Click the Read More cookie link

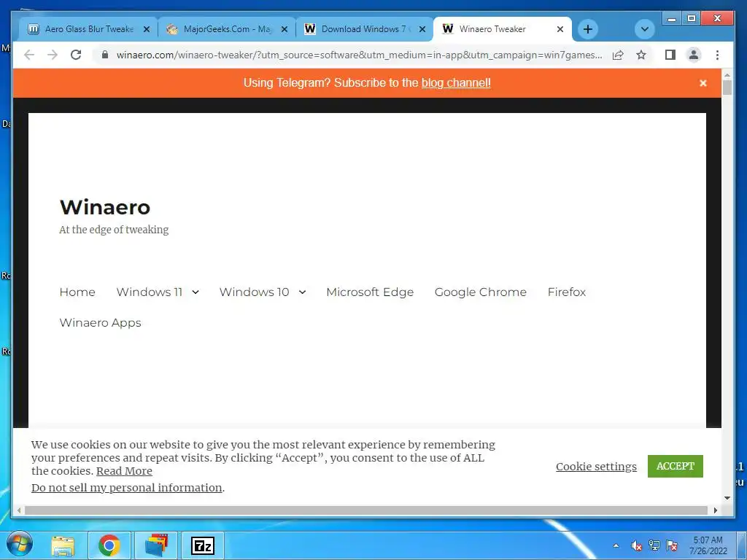click(x=124, y=471)
